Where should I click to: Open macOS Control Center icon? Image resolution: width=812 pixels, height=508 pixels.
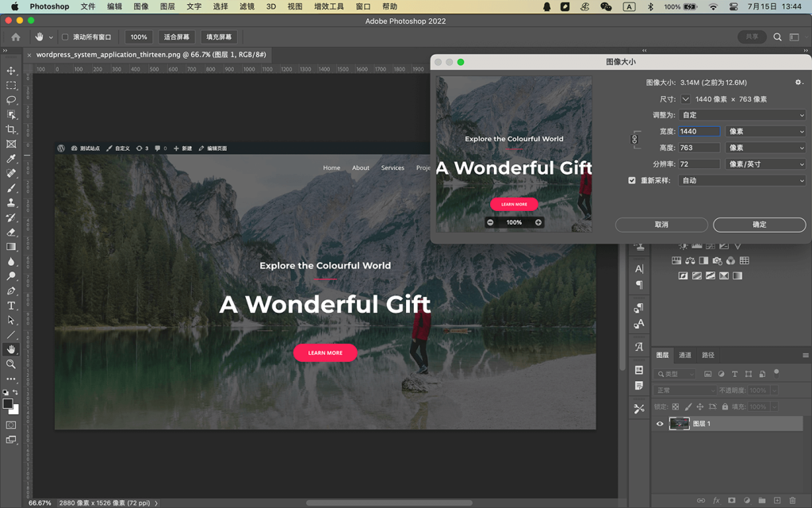point(733,6)
